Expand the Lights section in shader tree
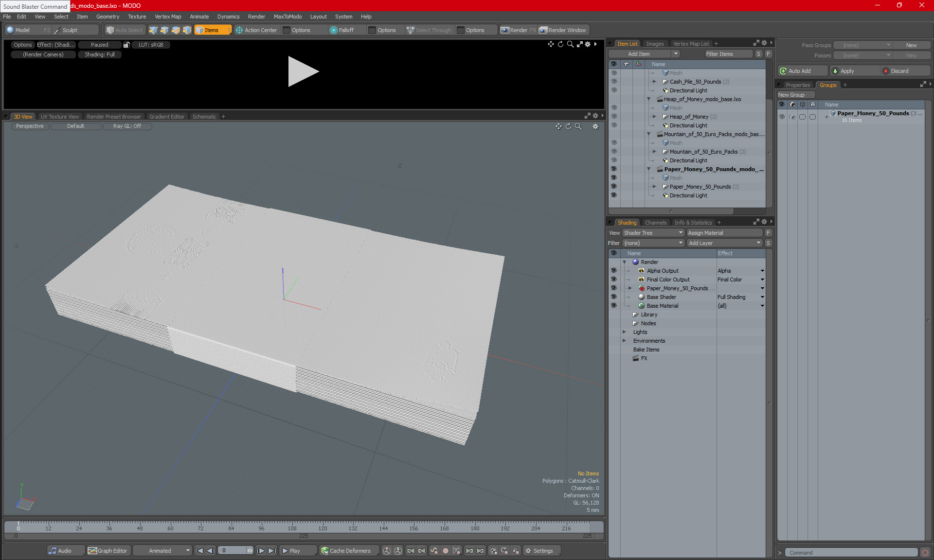The height and width of the screenshot is (560, 934). coord(624,332)
